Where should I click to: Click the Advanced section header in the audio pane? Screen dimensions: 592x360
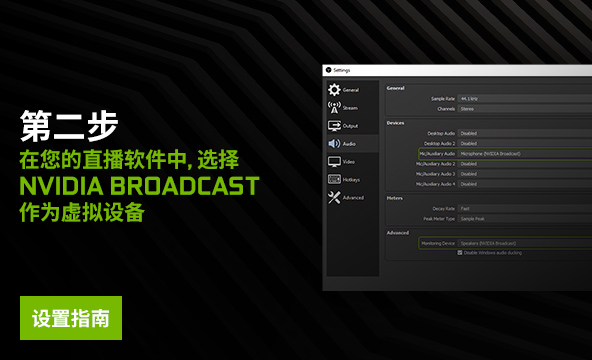(x=398, y=233)
